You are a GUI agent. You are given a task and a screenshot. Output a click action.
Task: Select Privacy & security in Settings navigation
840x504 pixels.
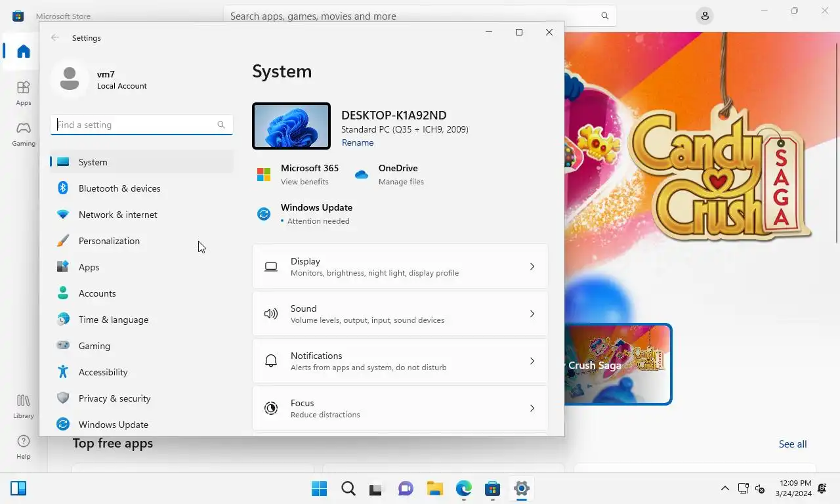pos(142,398)
